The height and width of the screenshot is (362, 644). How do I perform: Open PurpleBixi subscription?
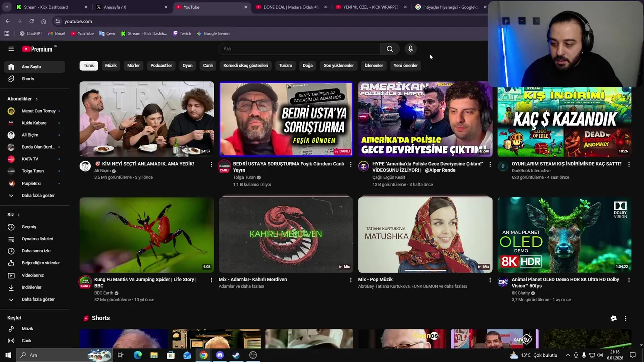[34, 183]
